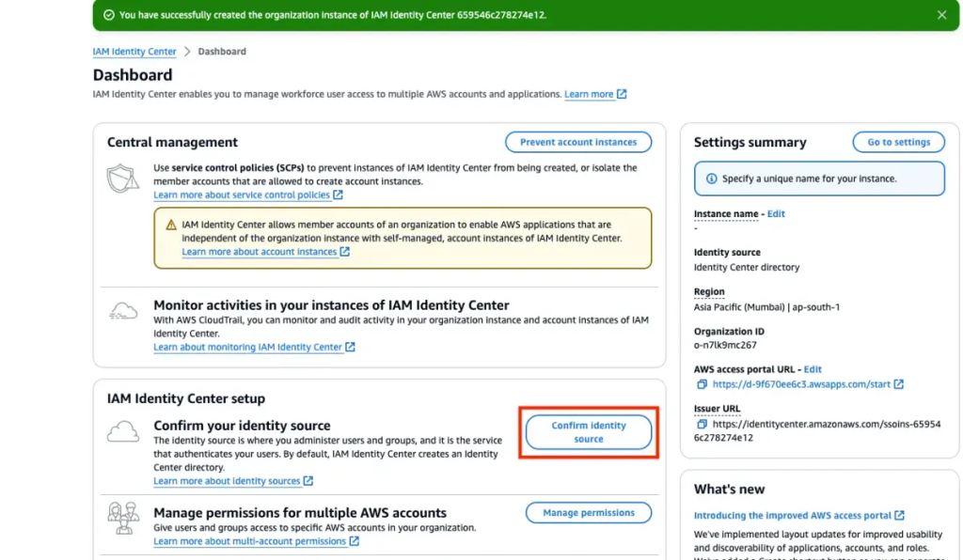Open Learn about monitoring IAM Identity Center
963x560 pixels.
(x=247, y=347)
